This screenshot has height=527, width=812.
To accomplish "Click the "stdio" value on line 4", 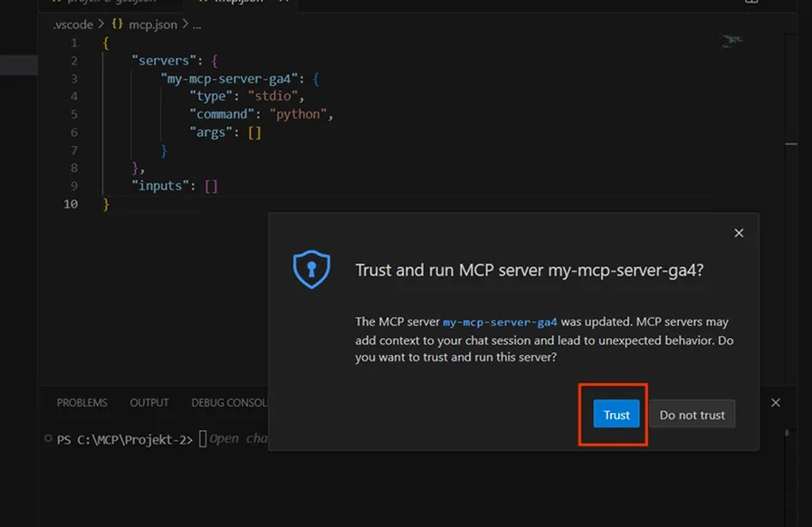I will pyautogui.click(x=272, y=96).
